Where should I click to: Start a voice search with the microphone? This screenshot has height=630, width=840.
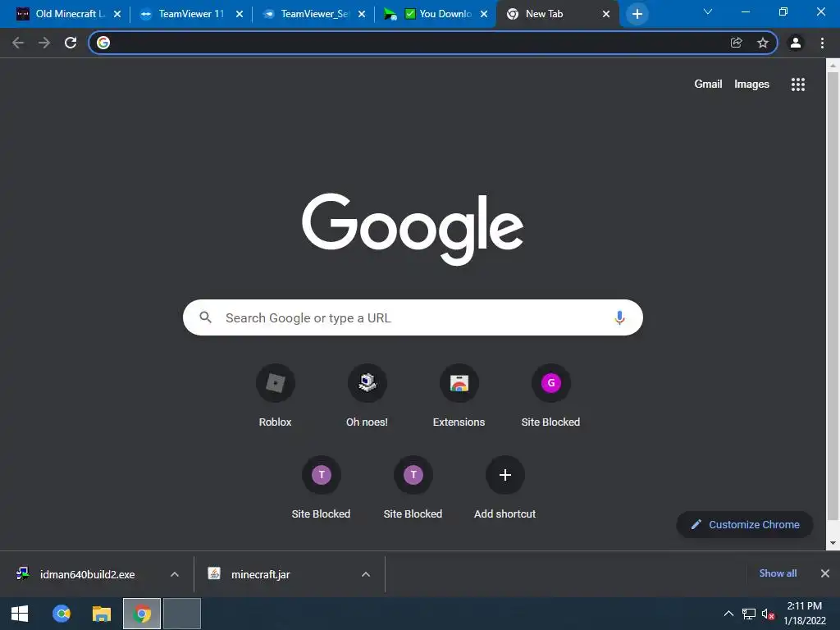tap(619, 317)
